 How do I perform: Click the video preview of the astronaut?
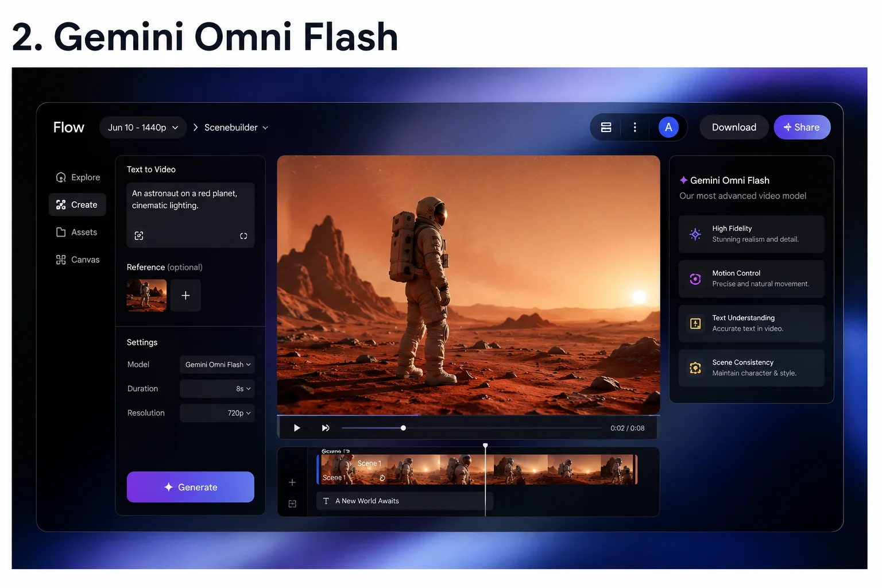click(x=469, y=285)
